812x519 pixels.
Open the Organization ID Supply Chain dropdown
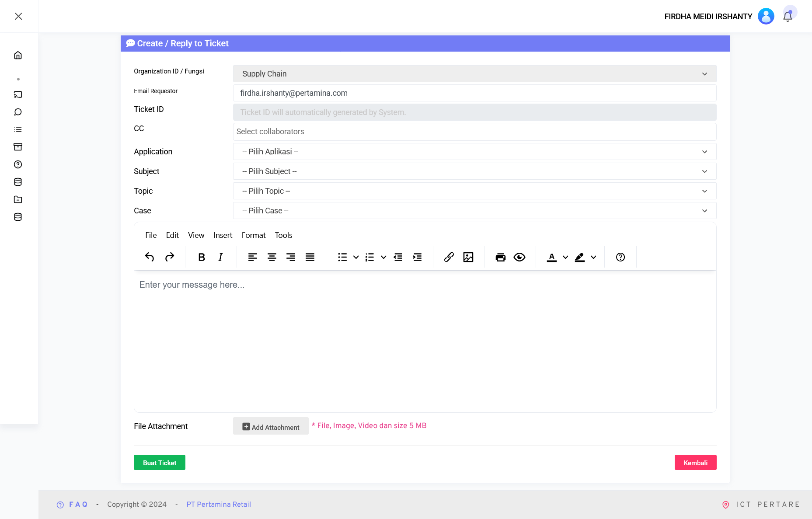[474, 74]
